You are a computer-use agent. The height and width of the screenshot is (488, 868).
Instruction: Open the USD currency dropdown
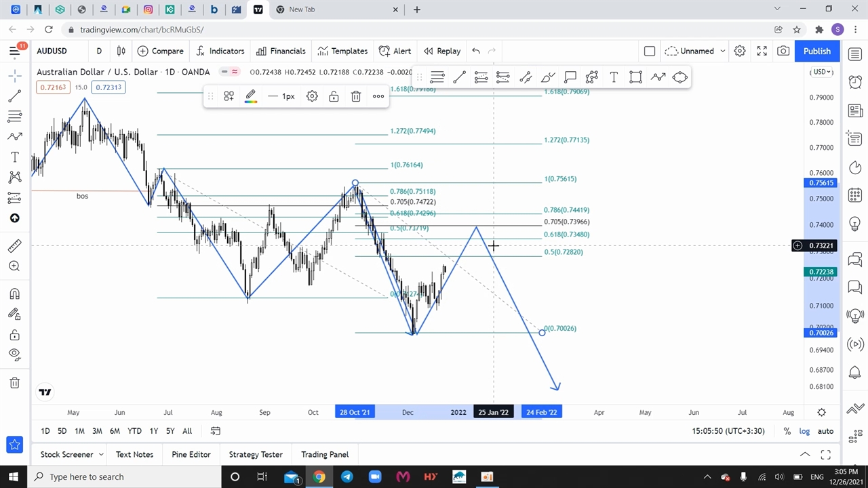pyautogui.click(x=822, y=72)
